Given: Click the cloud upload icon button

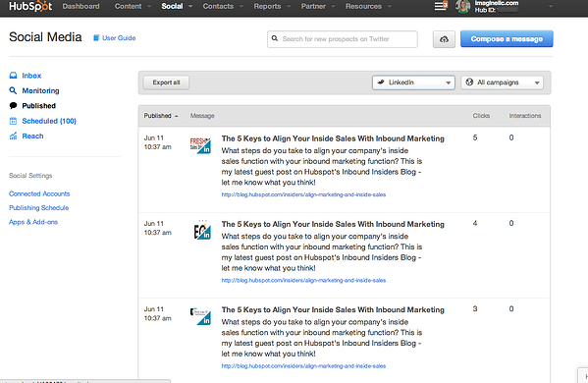Looking at the screenshot, I should (x=444, y=39).
